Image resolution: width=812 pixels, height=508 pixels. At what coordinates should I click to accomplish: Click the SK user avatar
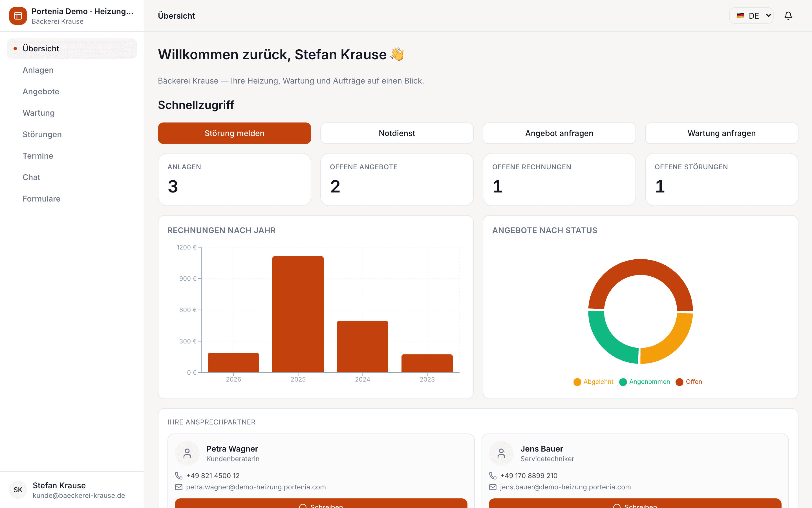(18, 490)
